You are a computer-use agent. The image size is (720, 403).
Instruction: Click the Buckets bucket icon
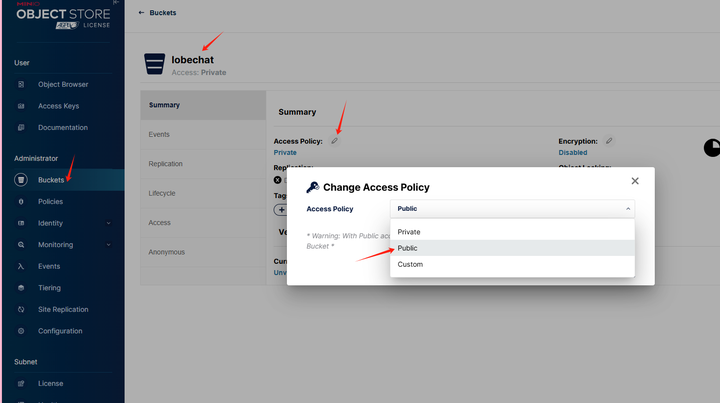(21, 180)
